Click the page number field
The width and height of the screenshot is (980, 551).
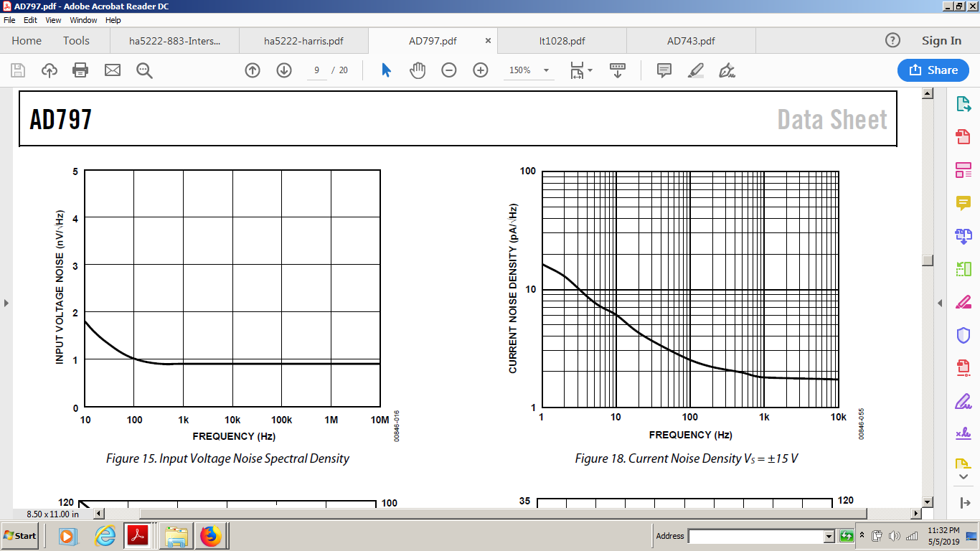tap(316, 70)
